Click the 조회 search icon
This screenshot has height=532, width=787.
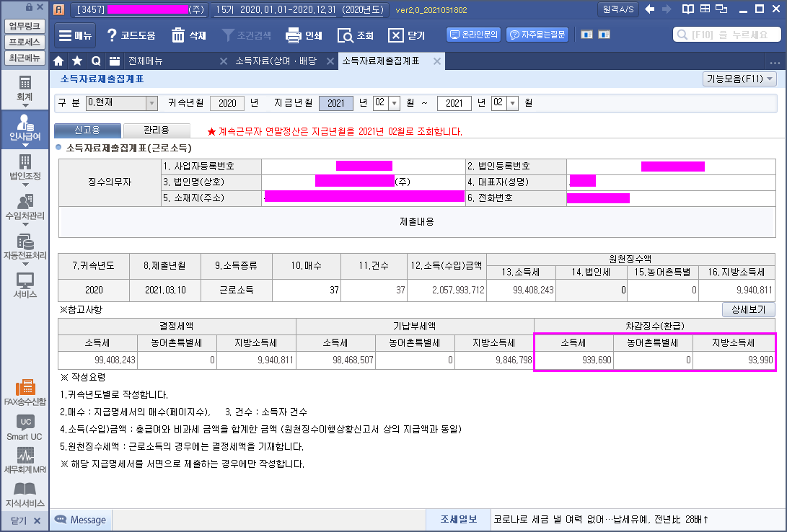tap(356, 35)
